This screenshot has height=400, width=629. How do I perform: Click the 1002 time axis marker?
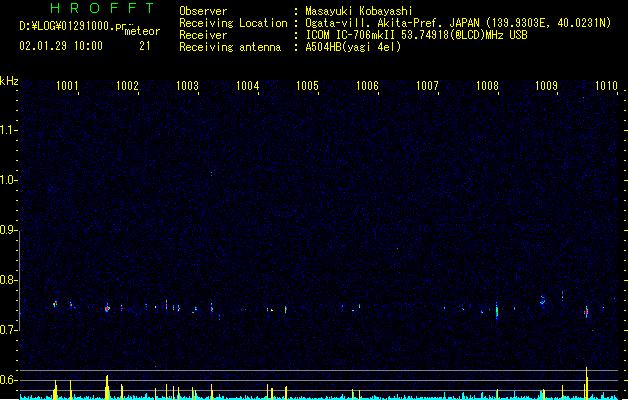tap(127, 86)
